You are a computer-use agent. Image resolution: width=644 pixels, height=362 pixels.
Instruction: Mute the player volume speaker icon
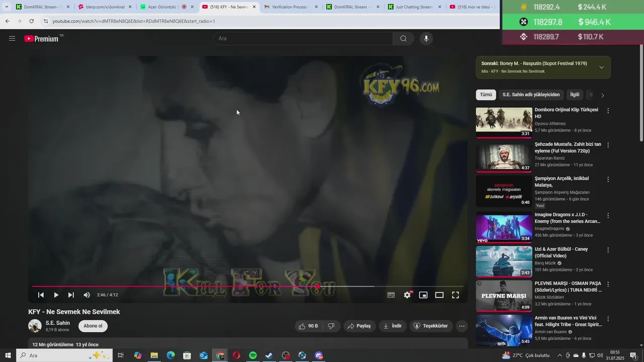click(x=87, y=295)
